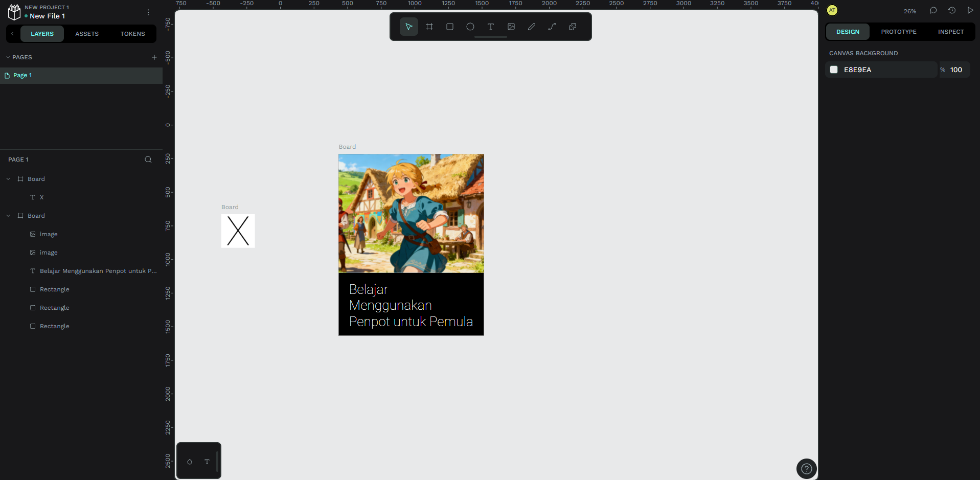Select the Board tool in the toolbar

click(x=429, y=27)
